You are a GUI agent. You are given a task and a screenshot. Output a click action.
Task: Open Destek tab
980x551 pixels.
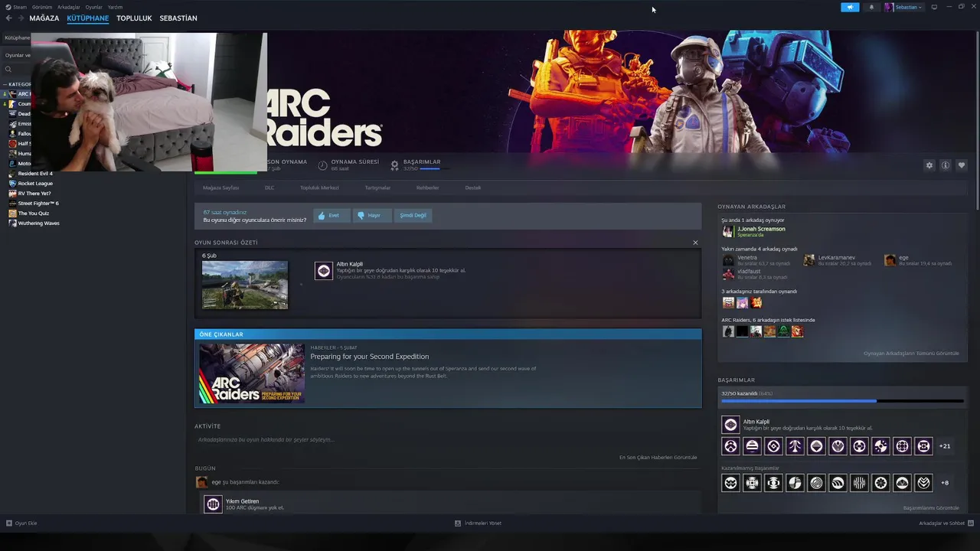[x=473, y=187]
